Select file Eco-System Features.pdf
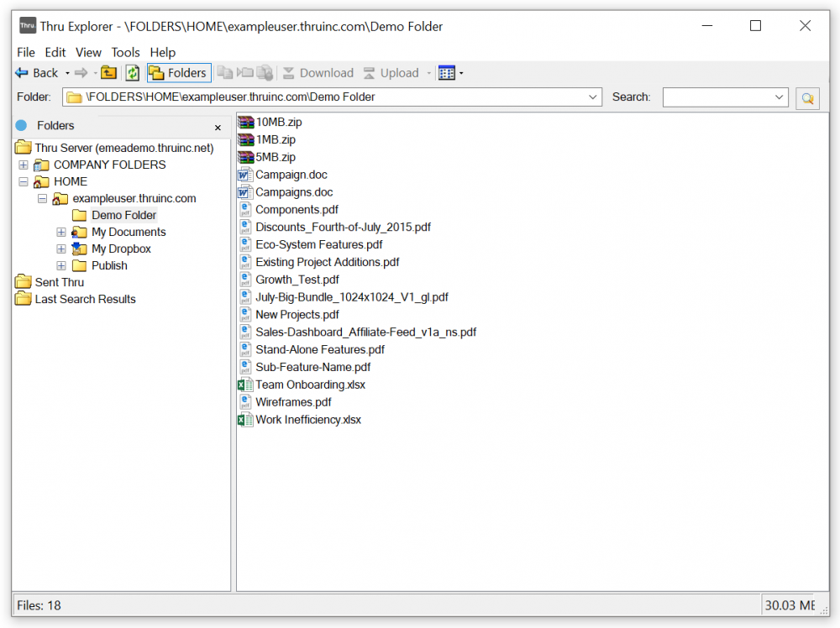 (318, 244)
